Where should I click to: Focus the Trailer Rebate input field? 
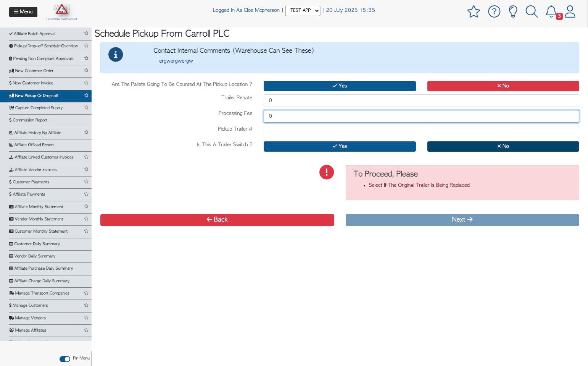click(421, 100)
